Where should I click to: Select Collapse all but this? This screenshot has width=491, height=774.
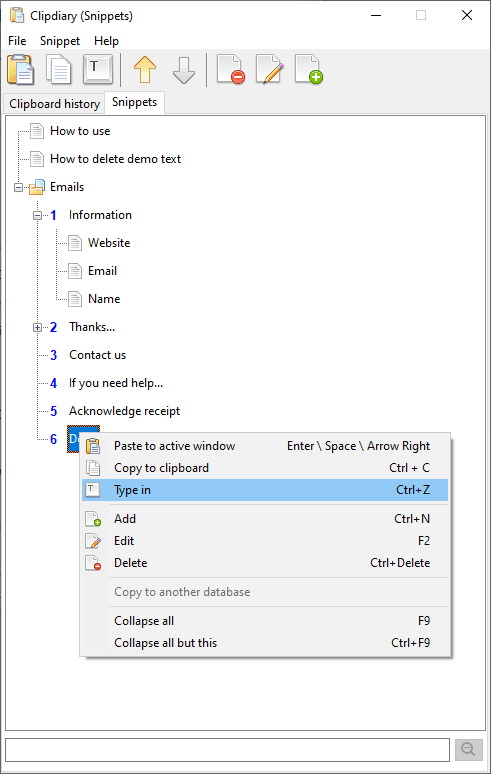click(265, 643)
